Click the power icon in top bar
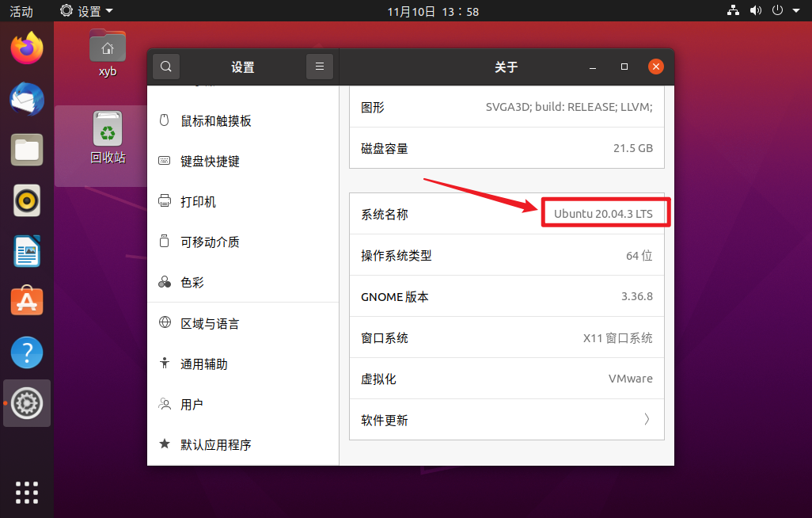Viewport: 812px width, 518px height. click(777, 10)
